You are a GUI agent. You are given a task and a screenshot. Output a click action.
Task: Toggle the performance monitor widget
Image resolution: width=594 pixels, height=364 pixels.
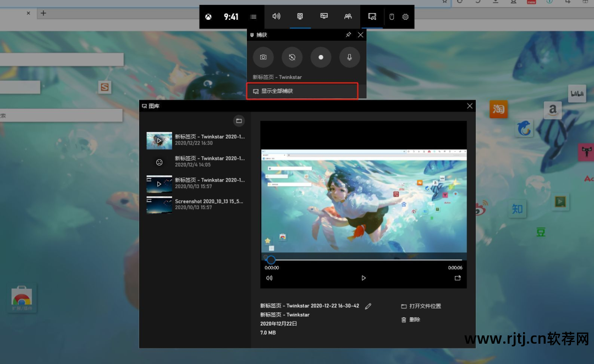click(x=324, y=16)
